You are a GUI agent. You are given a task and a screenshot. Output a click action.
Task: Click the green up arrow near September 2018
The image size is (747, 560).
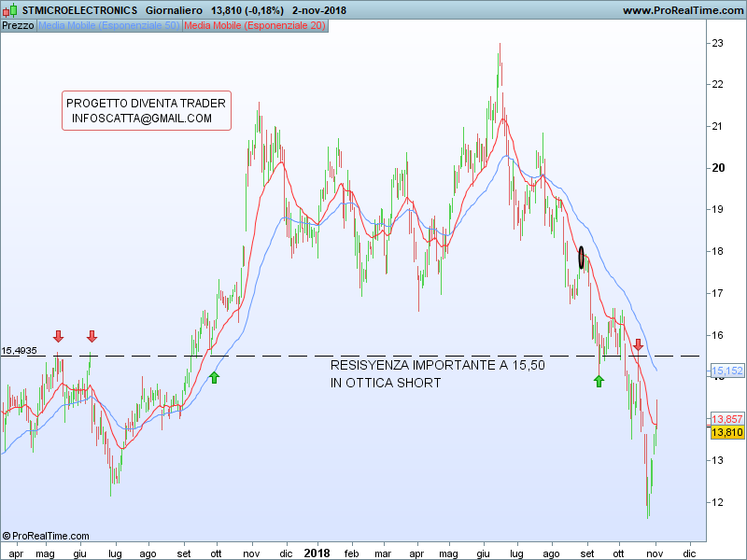coord(599,380)
